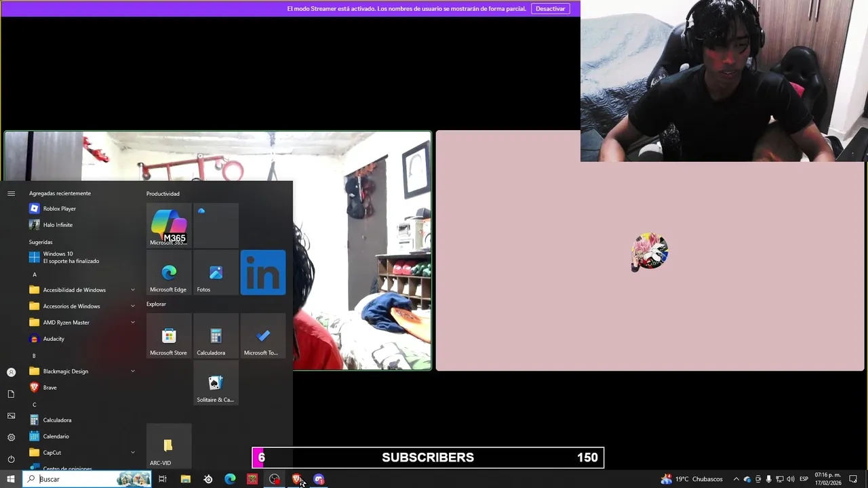Open Settings gear in the Start sidebar
The height and width of the screenshot is (488, 868).
point(11,437)
